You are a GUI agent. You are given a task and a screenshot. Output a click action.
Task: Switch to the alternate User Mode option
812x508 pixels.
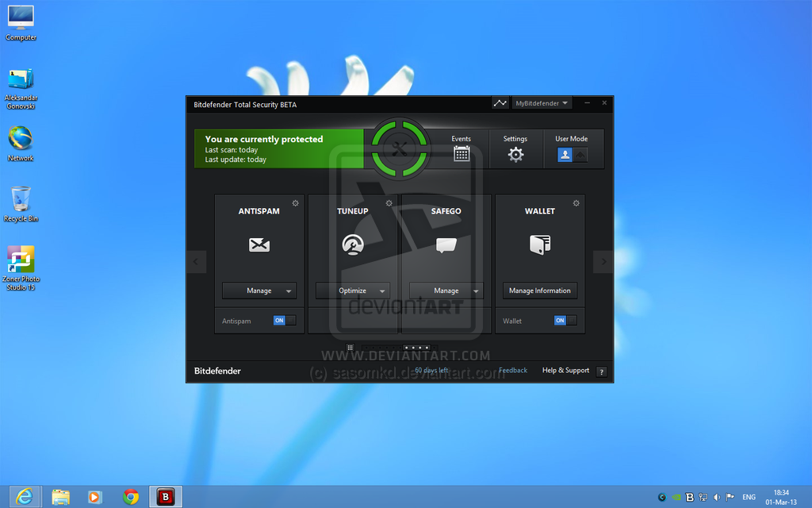(580, 155)
